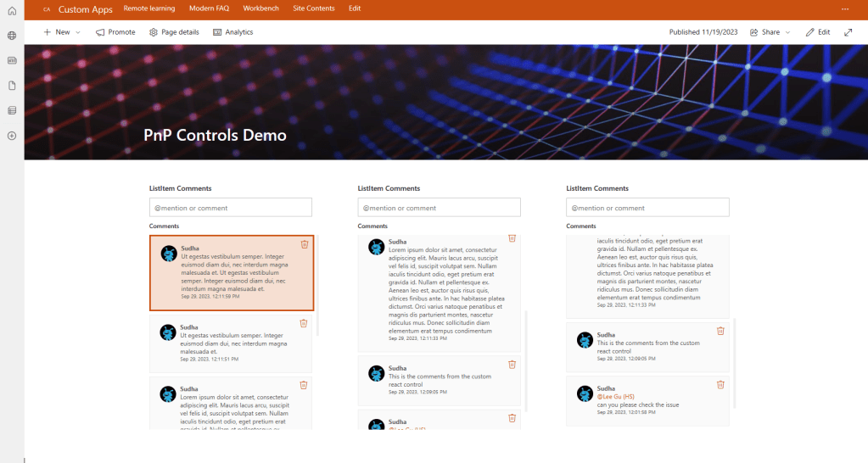Open the Home icon in left rail
This screenshot has height=463, width=868.
click(x=12, y=10)
